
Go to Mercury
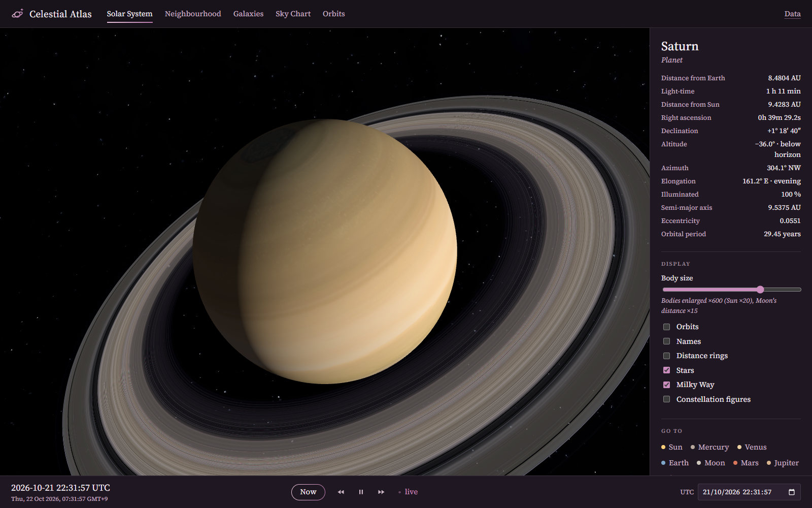coord(709,447)
